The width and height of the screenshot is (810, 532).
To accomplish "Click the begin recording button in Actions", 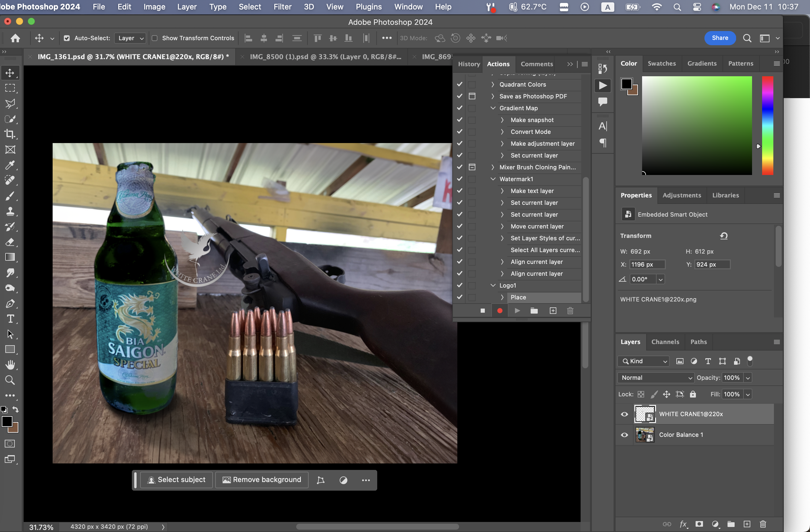I will [x=500, y=311].
